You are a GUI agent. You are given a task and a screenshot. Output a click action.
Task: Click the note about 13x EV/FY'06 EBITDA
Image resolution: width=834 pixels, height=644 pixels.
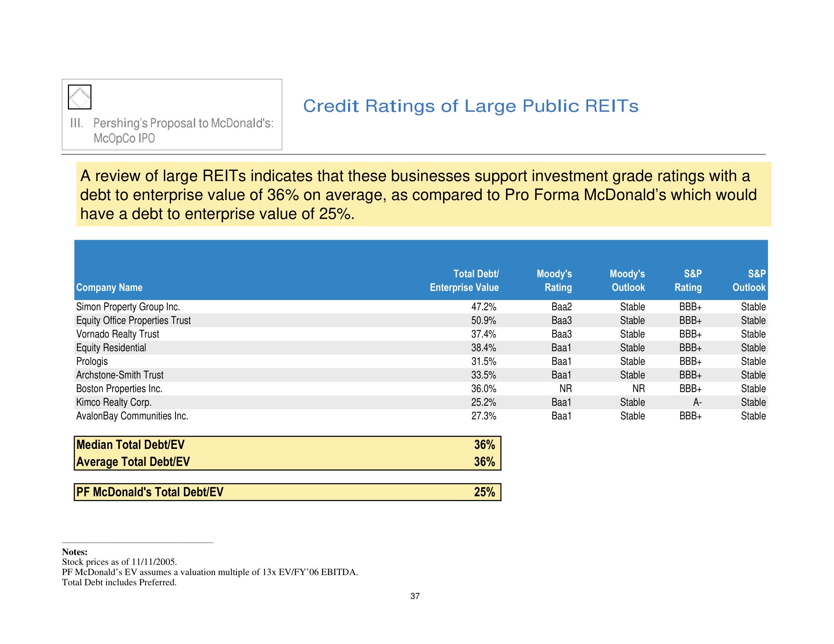coord(210,572)
